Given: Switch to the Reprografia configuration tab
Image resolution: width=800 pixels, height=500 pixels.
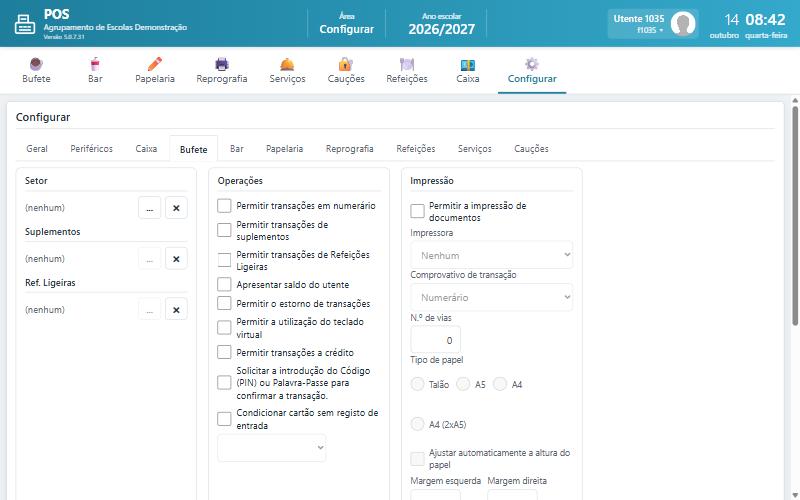Looking at the screenshot, I should point(349,148).
